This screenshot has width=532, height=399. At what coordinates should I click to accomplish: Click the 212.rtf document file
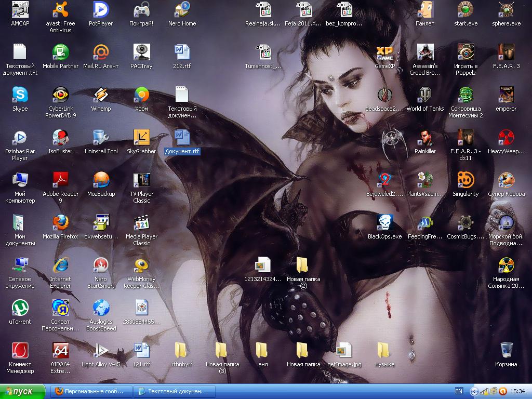click(182, 52)
